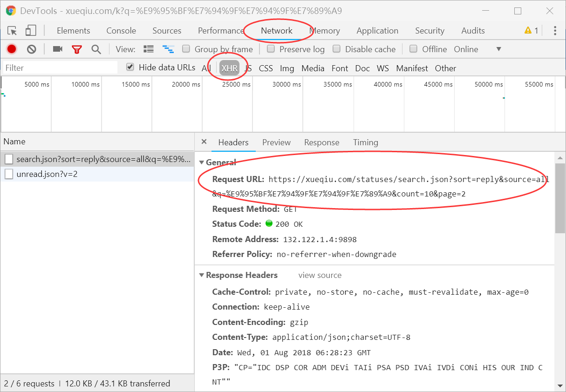Switch to the Elements panel tab
This screenshot has height=392, width=566.
point(74,31)
